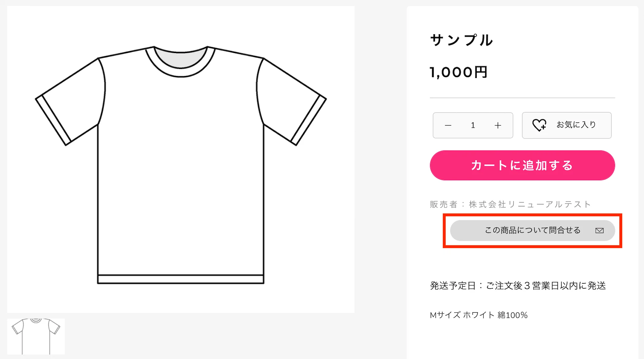This screenshot has width=644, height=359.
Task: Click the plus stepper icon beside quantity field
Action: click(x=498, y=125)
